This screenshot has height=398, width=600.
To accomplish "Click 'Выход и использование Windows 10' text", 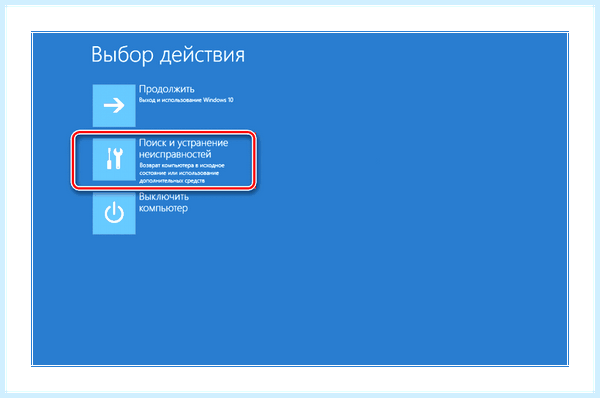I will pos(186,100).
